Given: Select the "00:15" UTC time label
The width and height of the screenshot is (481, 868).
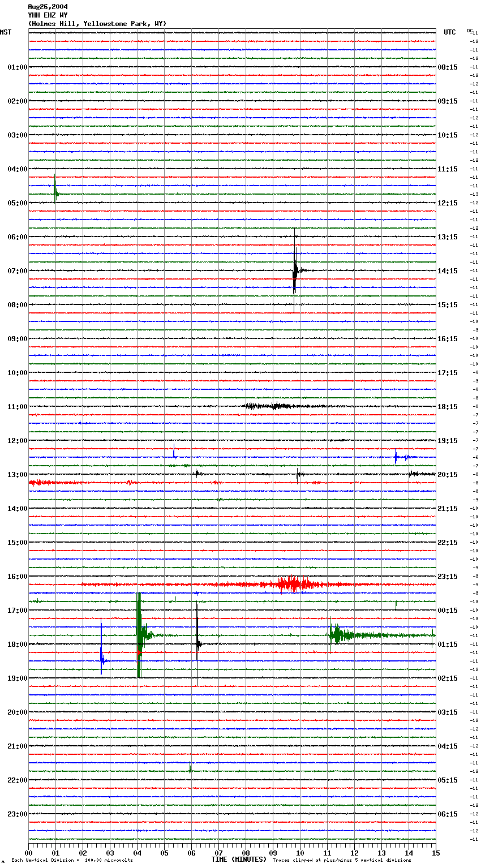Looking at the screenshot, I should click(x=448, y=611).
